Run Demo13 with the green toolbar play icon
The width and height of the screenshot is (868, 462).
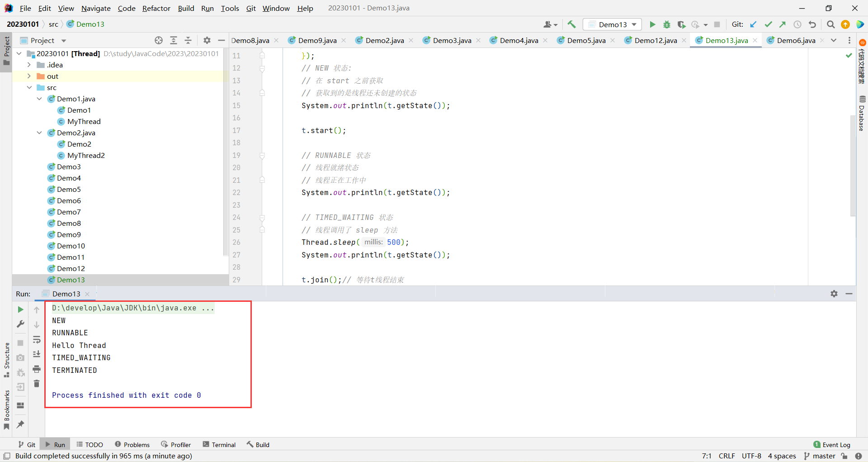point(652,24)
